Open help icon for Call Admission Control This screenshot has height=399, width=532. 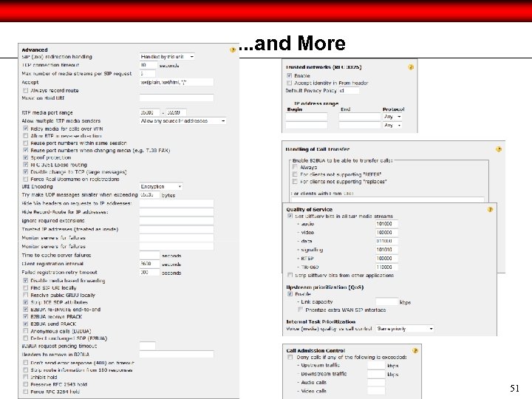click(415, 350)
